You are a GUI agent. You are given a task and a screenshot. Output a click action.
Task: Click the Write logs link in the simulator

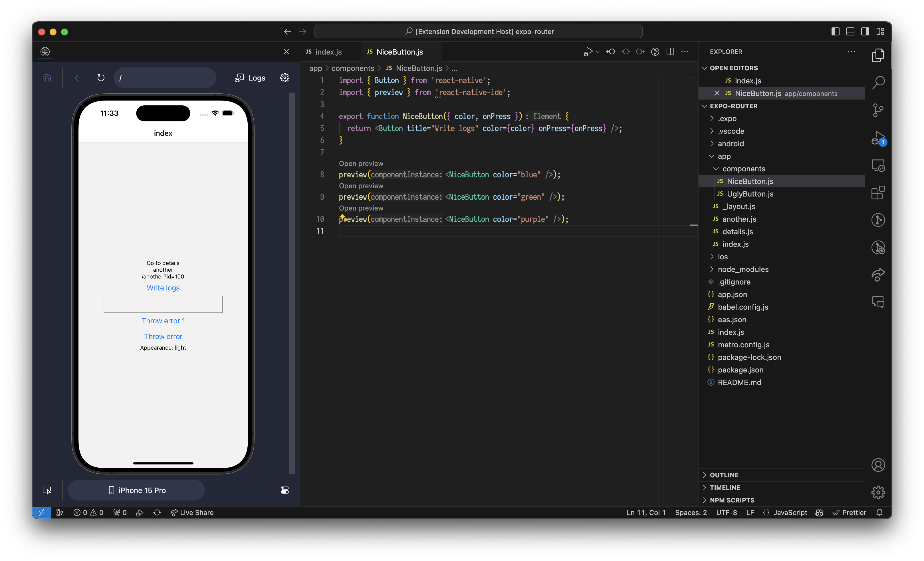click(x=163, y=288)
